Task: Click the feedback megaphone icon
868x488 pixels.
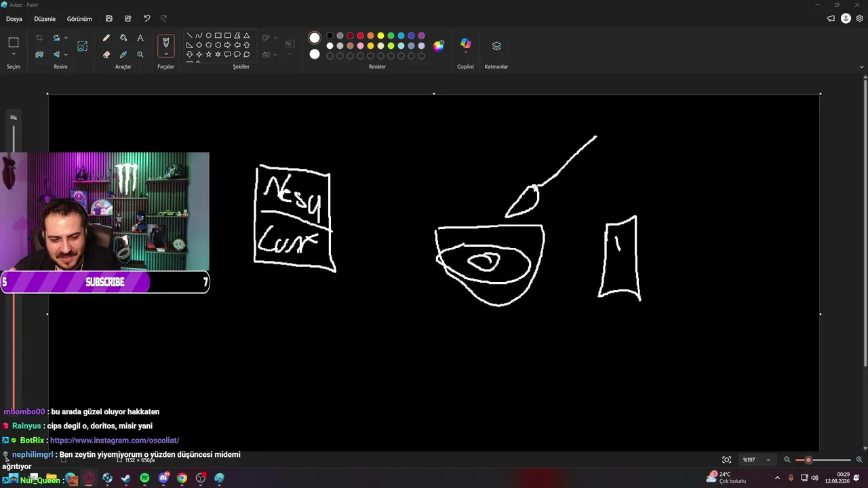Action: pyautogui.click(x=831, y=19)
